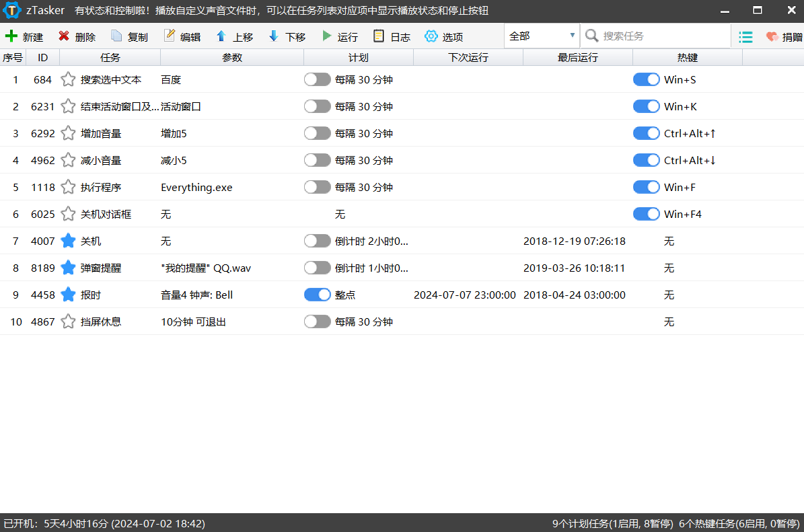This screenshot has width=804, height=532.
Task: Enable schedule toggle for 执行程序
Action: point(317,187)
